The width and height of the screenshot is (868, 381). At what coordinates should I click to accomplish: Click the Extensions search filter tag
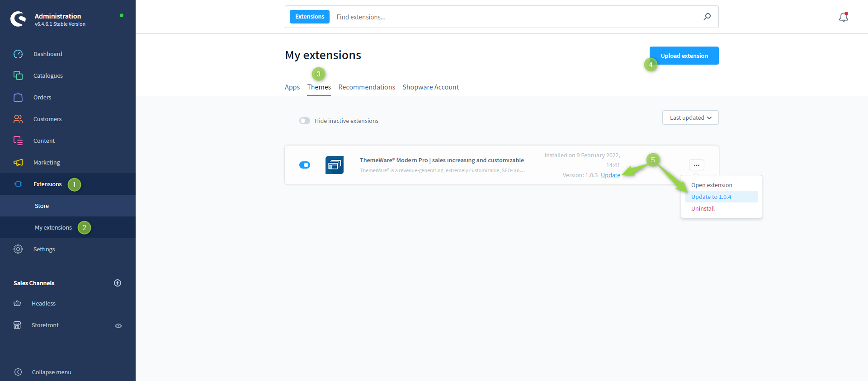point(310,17)
